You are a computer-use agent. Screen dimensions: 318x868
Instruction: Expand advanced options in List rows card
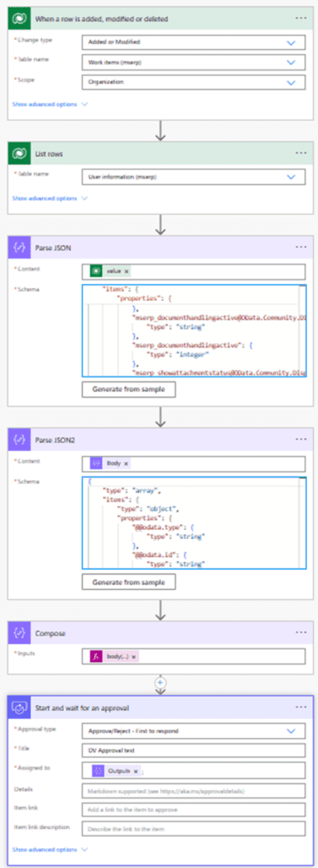(50, 198)
